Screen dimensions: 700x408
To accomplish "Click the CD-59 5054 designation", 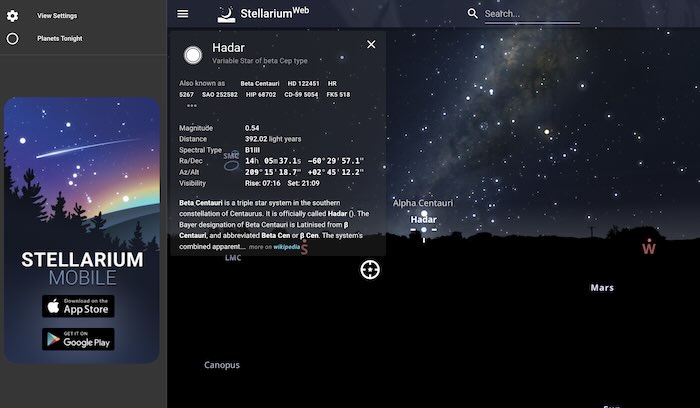I will pos(301,95).
